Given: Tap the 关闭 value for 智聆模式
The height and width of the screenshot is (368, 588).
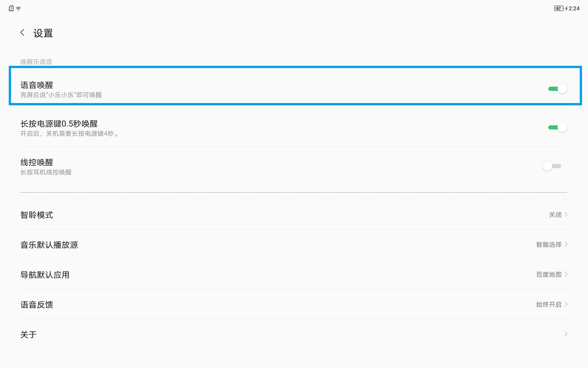Looking at the screenshot, I should [555, 215].
